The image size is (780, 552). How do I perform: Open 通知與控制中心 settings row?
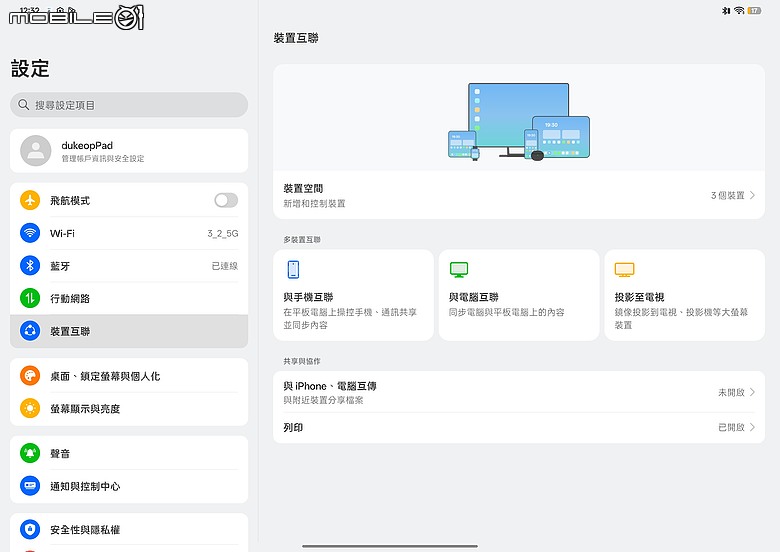(x=129, y=486)
